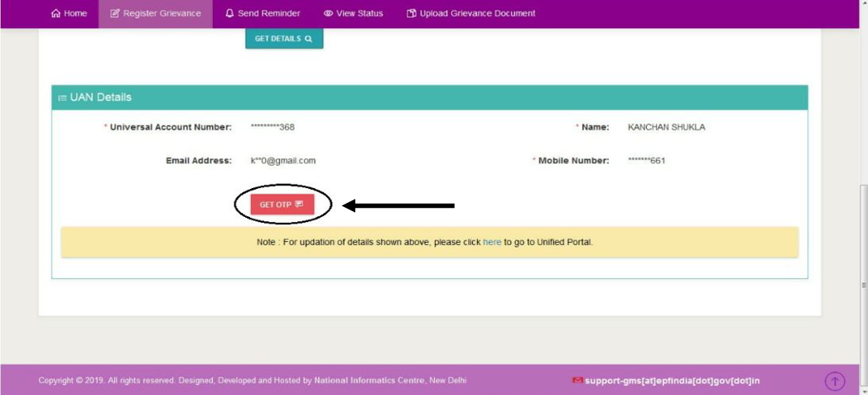Switch to the View Status tab label
The height and width of the screenshot is (395, 868).
359,13
